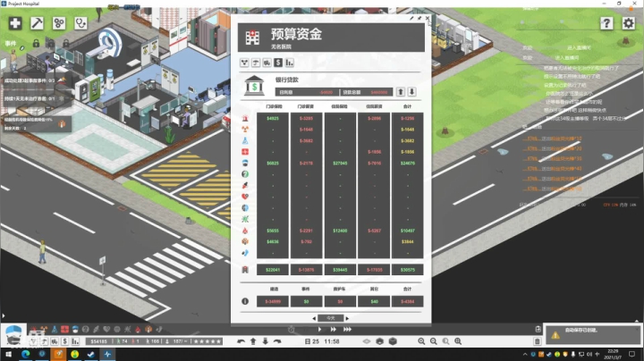
Task: Open dollar finance button in bottom toolbar
Action: (x=65, y=341)
